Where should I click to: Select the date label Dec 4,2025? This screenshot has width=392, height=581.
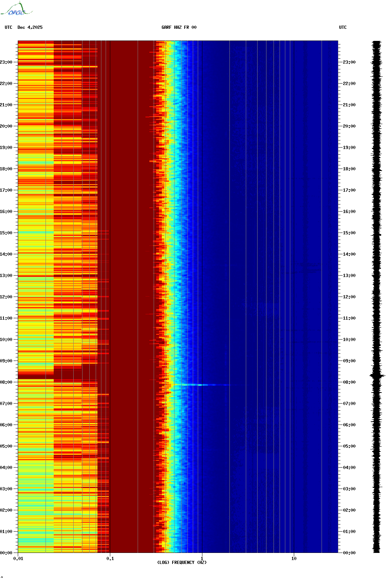30,27
